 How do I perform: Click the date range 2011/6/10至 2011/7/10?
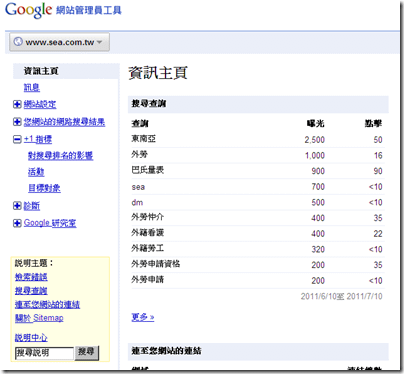(x=341, y=296)
